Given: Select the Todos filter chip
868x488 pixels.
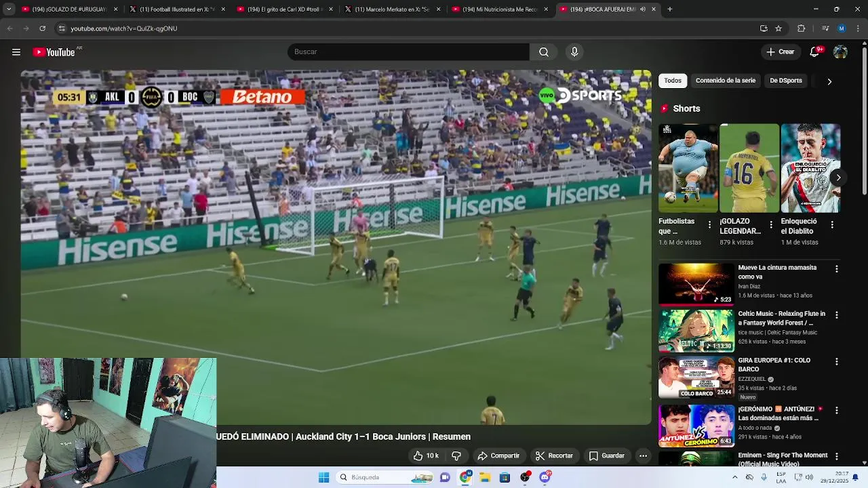Looking at the screenshot, I should point(673,81).
